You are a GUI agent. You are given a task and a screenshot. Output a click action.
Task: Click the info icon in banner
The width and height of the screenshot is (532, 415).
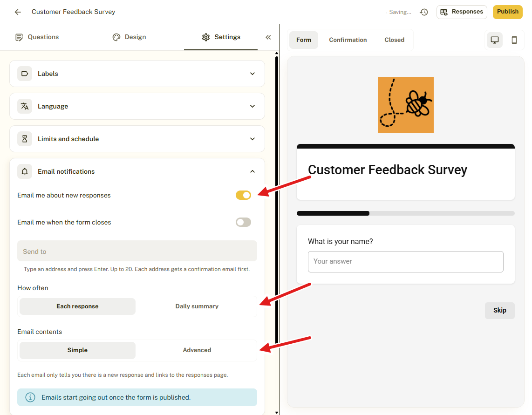point(30,397)
